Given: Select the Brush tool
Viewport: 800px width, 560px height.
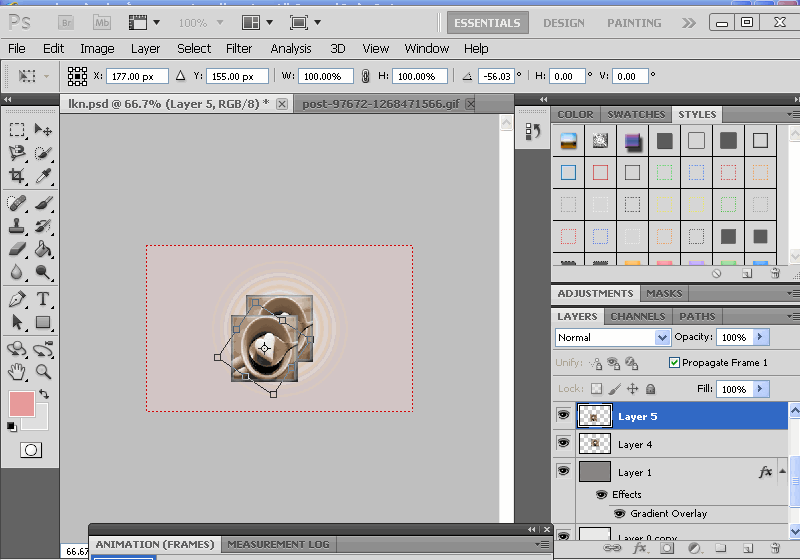Looking at the screenshot, I should click(x=43, y=203).
